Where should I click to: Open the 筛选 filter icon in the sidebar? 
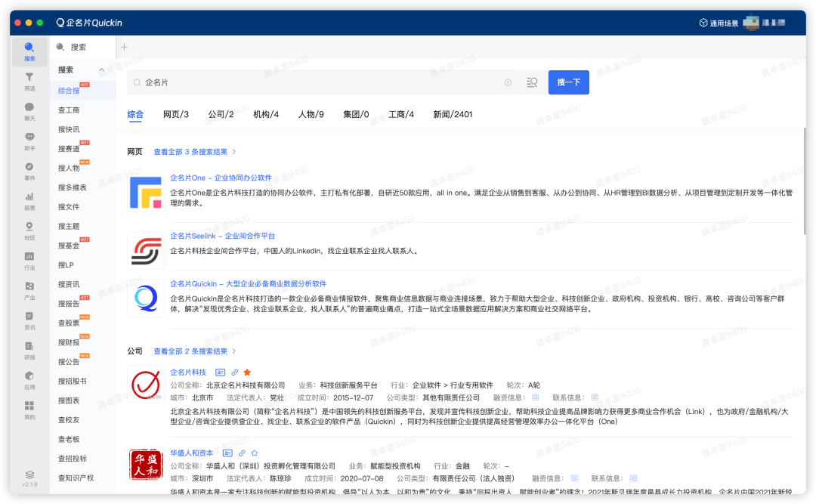(x=29, y=77)
